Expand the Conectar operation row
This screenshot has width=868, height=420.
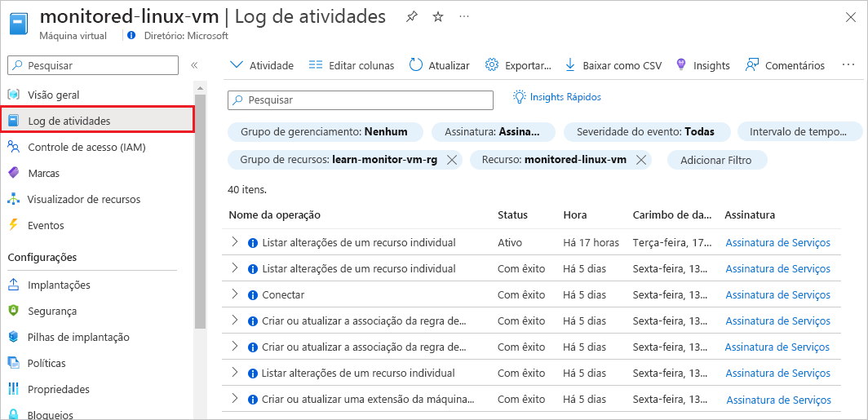235,294
